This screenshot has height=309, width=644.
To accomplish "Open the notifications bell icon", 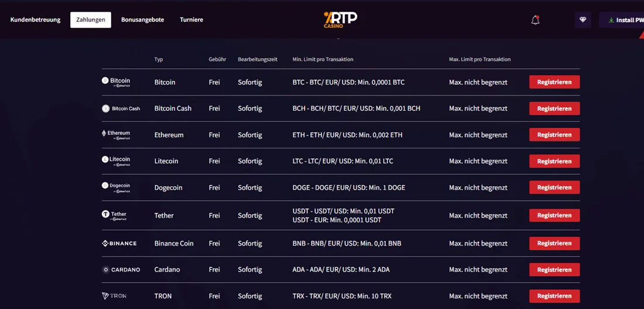I will click(535, 20).
